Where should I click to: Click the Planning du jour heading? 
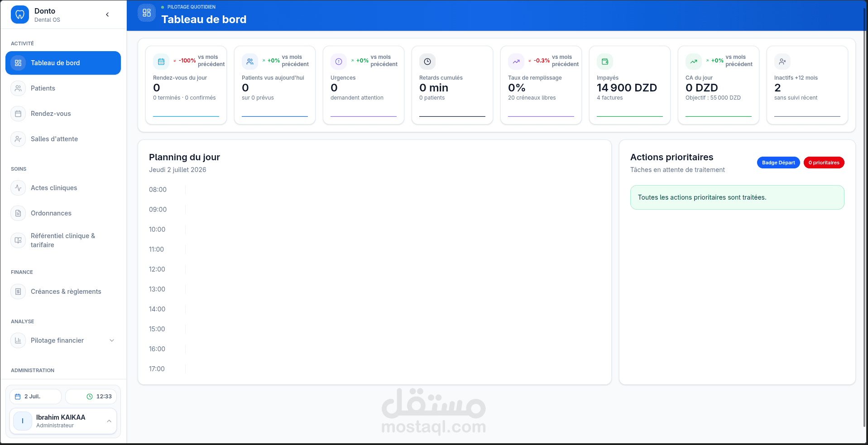[x=184, y=157]
